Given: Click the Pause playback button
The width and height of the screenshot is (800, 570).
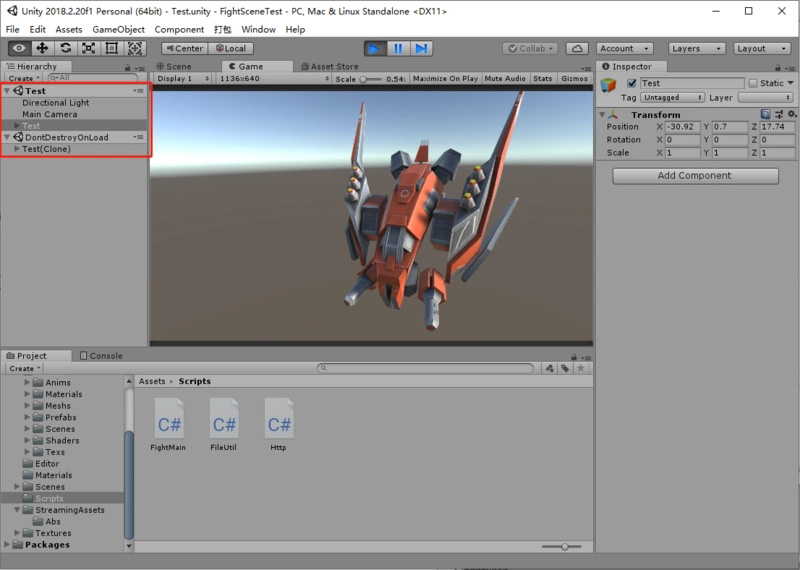Looking at the screenshot, I should (398, 48).
